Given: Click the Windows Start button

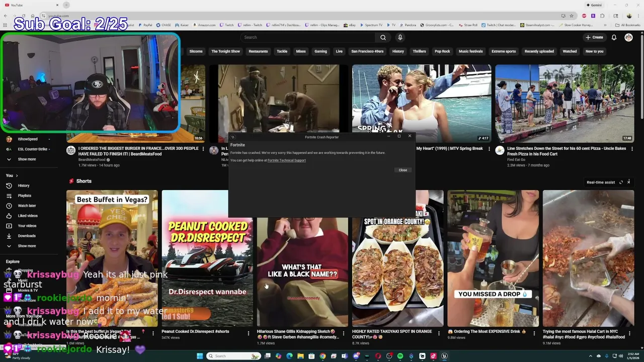Looking at the screenshot, I should click(x=200, y=356).
